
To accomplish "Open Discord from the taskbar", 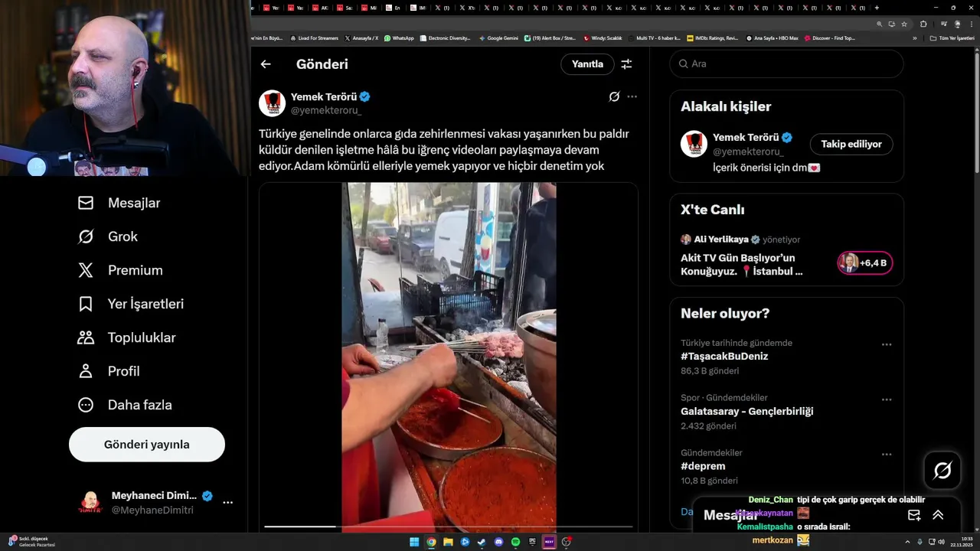I will click(498, 543).
